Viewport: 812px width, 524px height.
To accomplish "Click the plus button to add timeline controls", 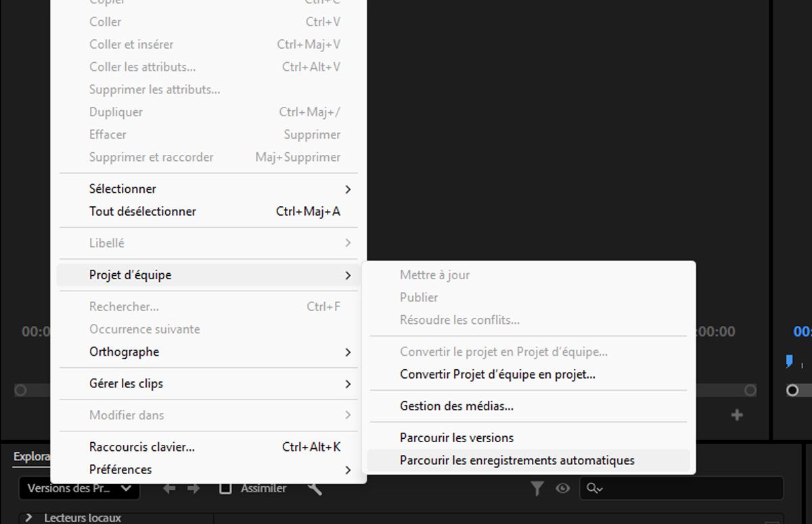I will (736, 415).
